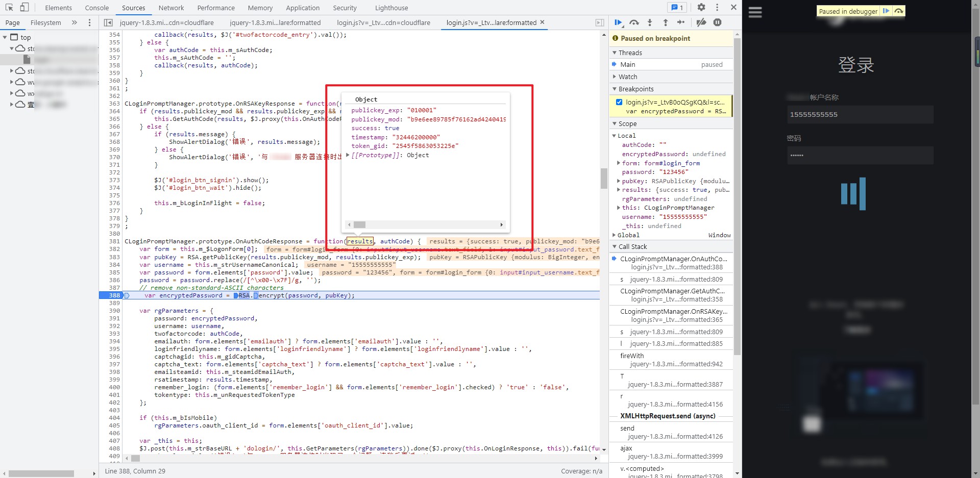Deactivate breakpoints using the toolbar icon
980x478 pixels.
(701, 22)
